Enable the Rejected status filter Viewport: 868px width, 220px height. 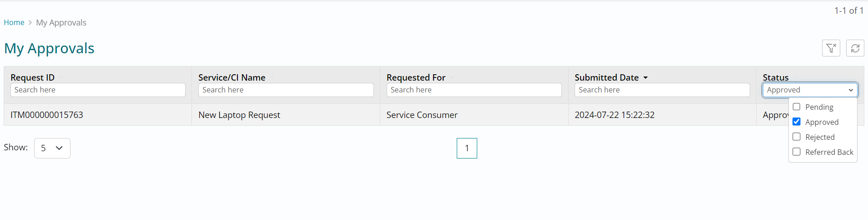(x=797, y=137)
